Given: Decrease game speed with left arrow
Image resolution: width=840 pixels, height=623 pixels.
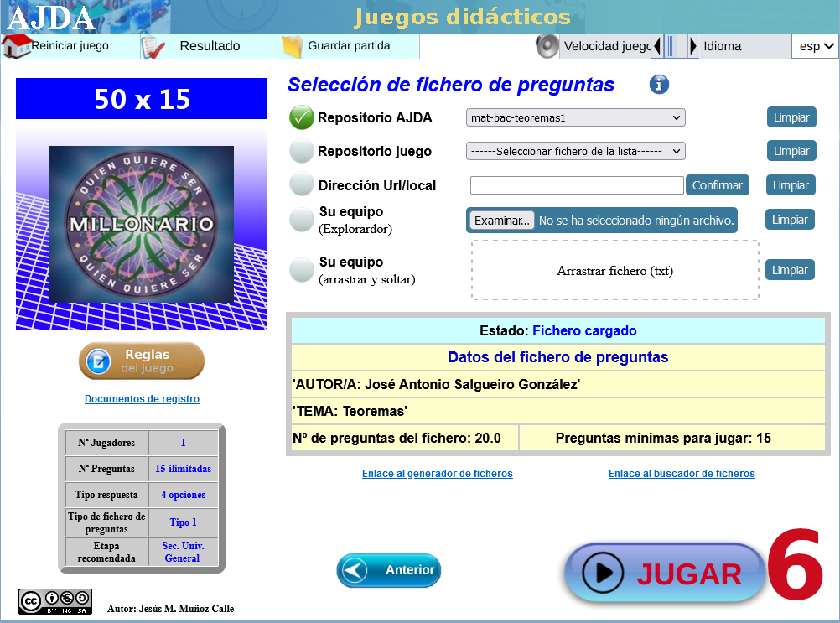Looking at the screenshot, I should (656, 46).
